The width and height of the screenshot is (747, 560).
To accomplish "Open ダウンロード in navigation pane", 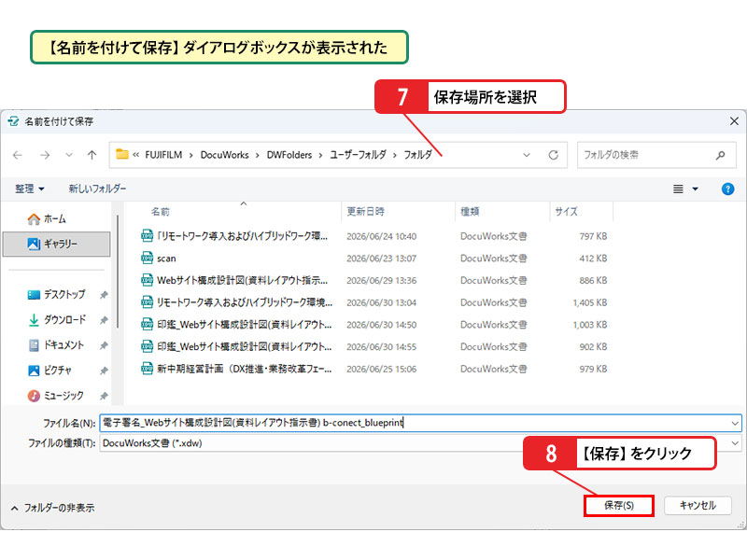I will (x=57, y=320).
